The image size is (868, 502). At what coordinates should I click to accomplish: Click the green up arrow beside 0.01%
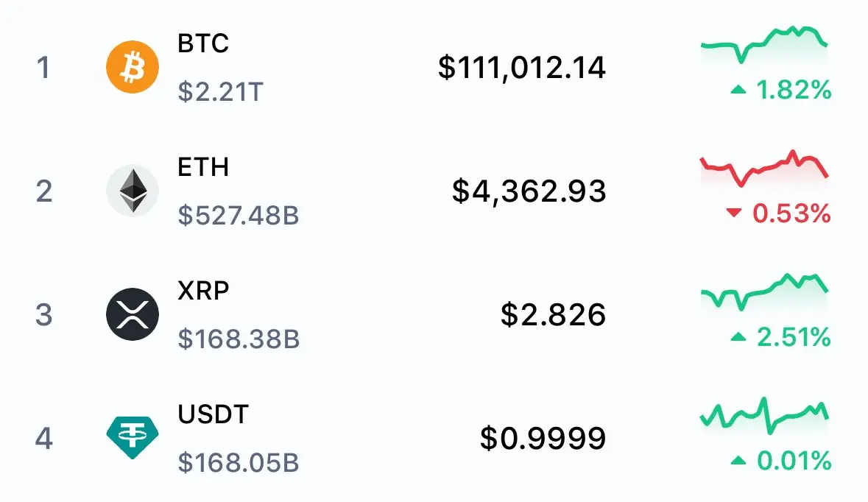point(738,461)
